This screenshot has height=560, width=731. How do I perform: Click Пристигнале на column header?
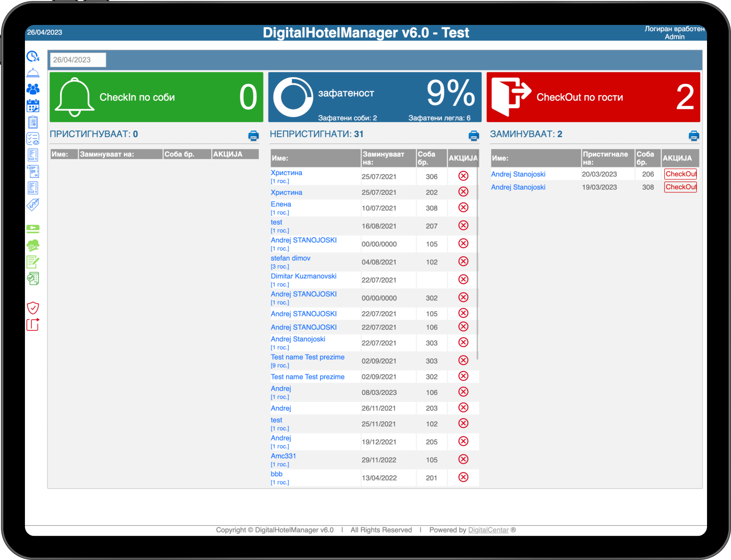tap(608, 158)
